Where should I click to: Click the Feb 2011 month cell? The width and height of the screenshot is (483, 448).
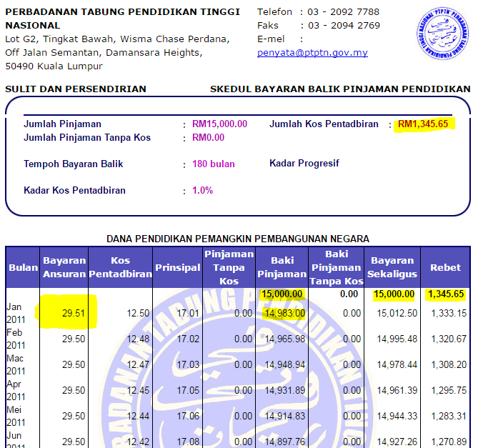coord(14,339)
